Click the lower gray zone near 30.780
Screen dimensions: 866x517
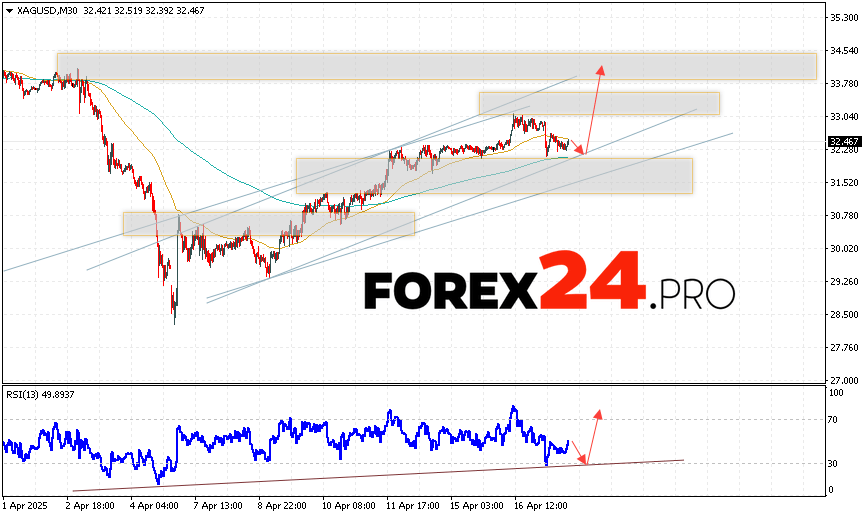point(268,223)
